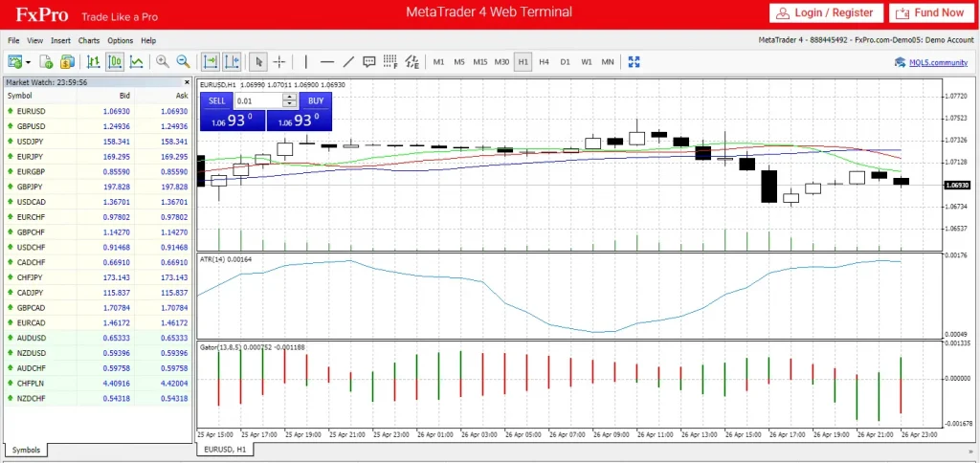Select the Symbols tab
This screenshot has width=980, height=463.
(x=26, y=450)
